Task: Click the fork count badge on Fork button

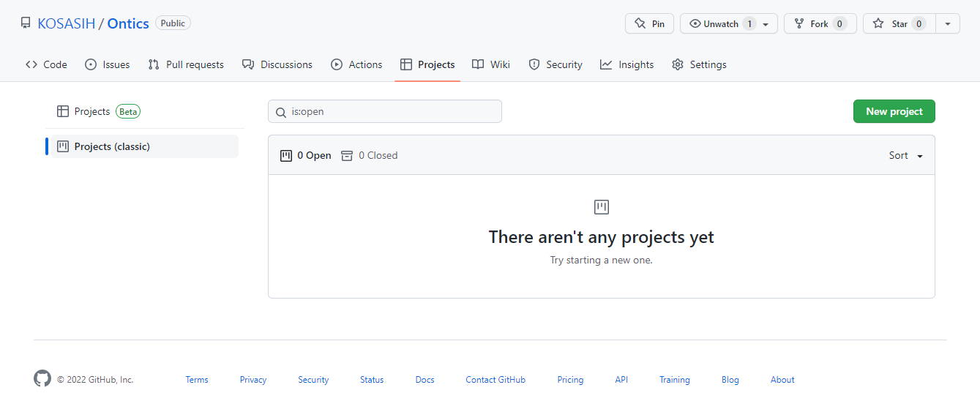Action: point(839,24)
